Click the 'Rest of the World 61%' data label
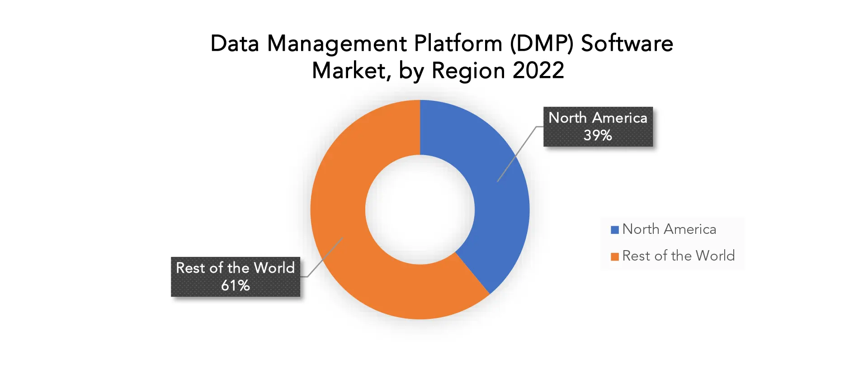The image size is (868, 370). coord(235,277)
